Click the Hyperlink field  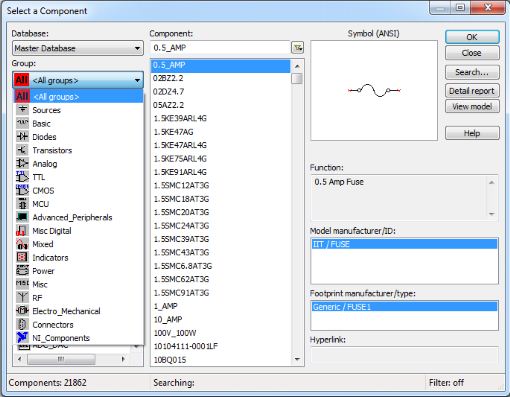[x=404, y=355]
